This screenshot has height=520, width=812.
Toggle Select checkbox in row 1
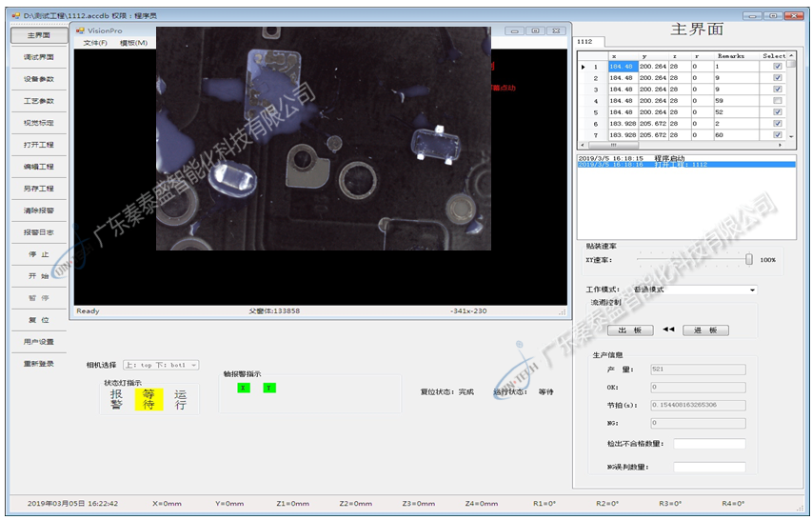pos(778,67)
